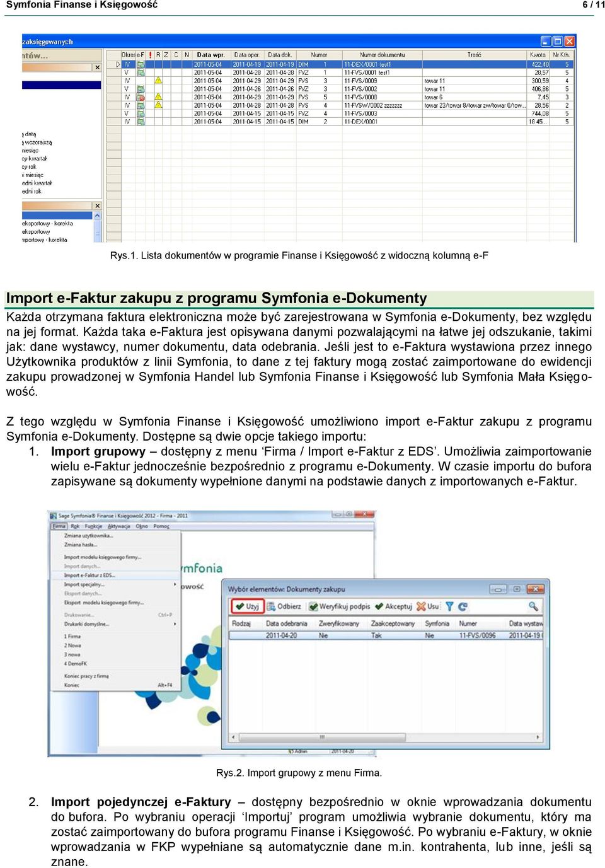Click the blue funnel filter icon
This screenshot has width=605, height=868.
pyautogui.click(x=449, y=606)
